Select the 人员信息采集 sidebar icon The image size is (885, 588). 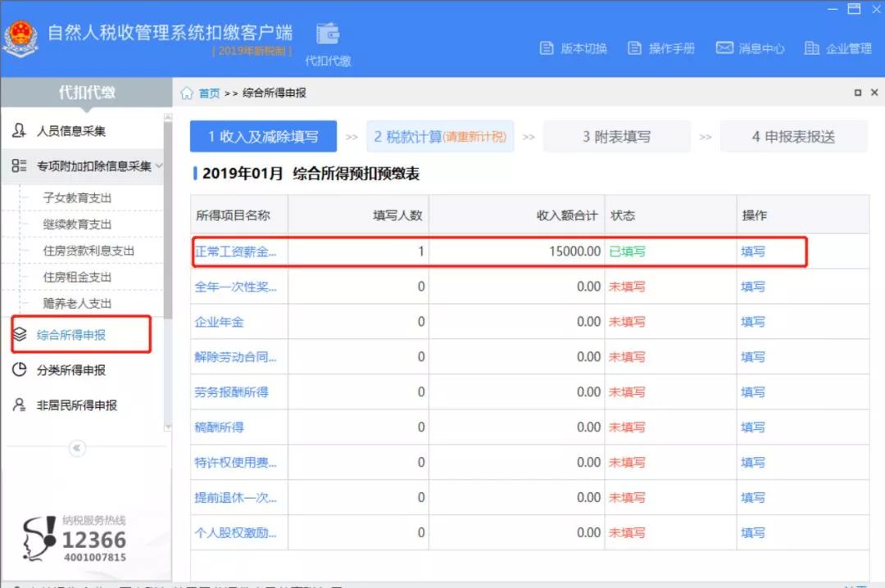pyautogui.click(x=20, y=129)
